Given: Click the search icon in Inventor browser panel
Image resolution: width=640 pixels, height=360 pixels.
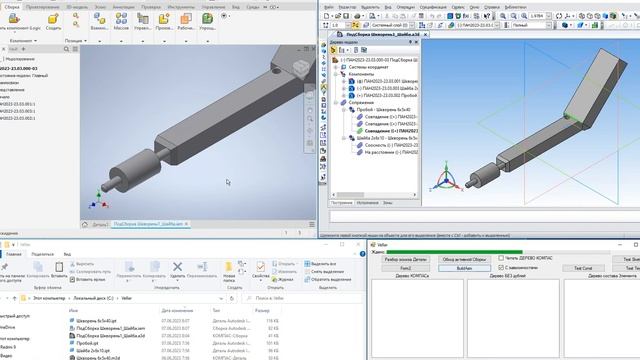Looking at the screenshot, I should [x=67, y=49].
